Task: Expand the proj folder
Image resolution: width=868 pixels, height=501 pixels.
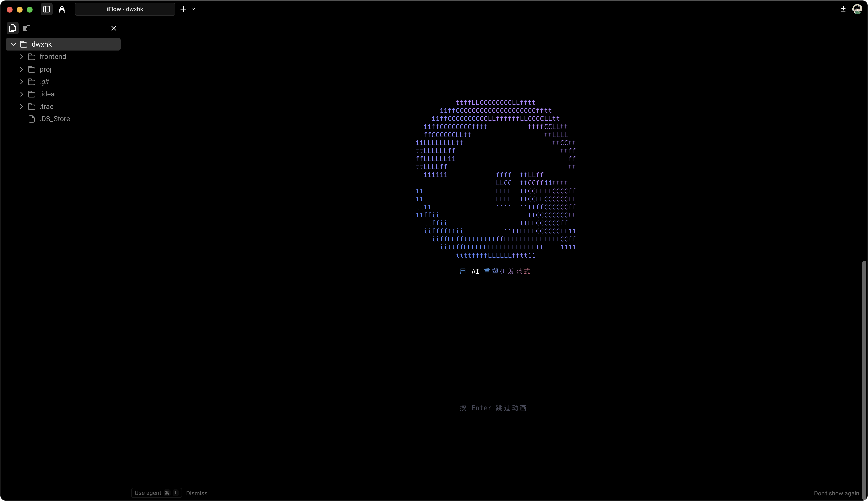Action: point(21,69)
